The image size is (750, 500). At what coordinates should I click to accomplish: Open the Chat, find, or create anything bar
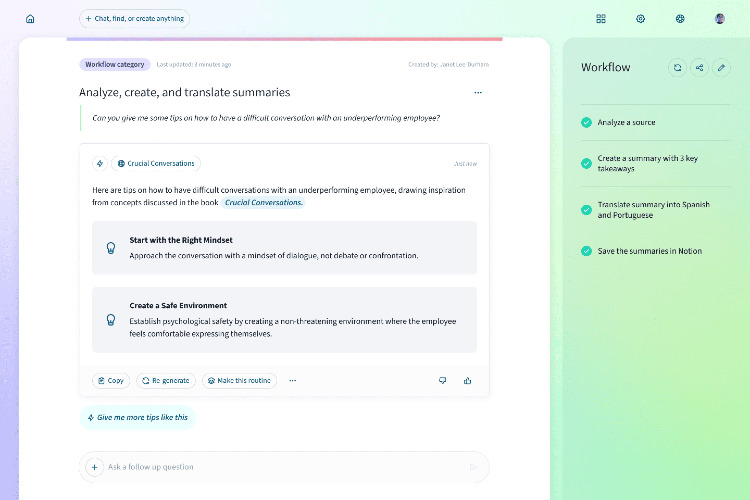point(134,19)
